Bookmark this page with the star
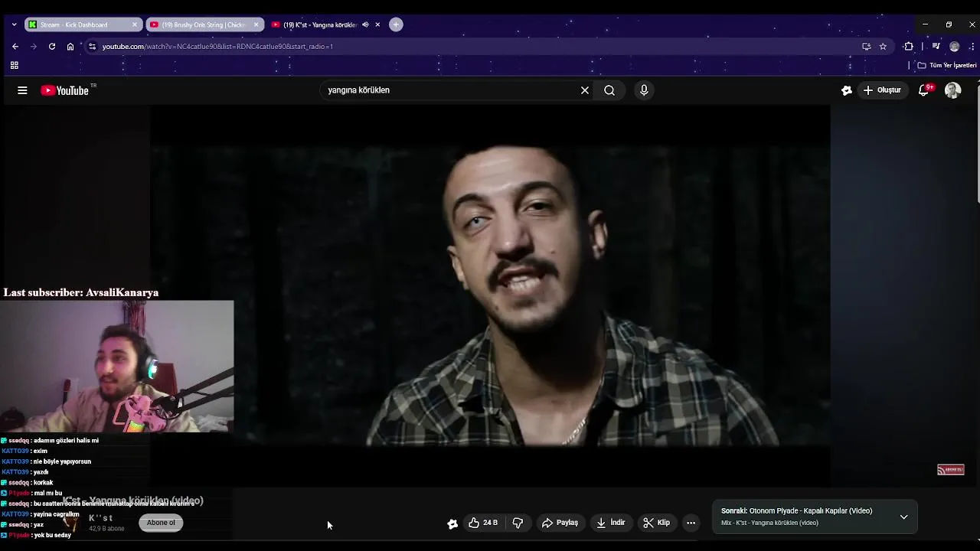Screen dimensions: 980x551 pyautogui.click(x=883, y=47)
